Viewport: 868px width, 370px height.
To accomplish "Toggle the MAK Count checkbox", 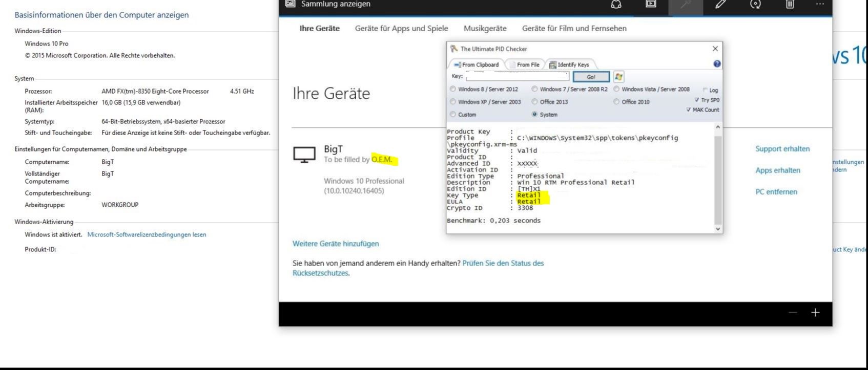I will [x=689, y=110].
